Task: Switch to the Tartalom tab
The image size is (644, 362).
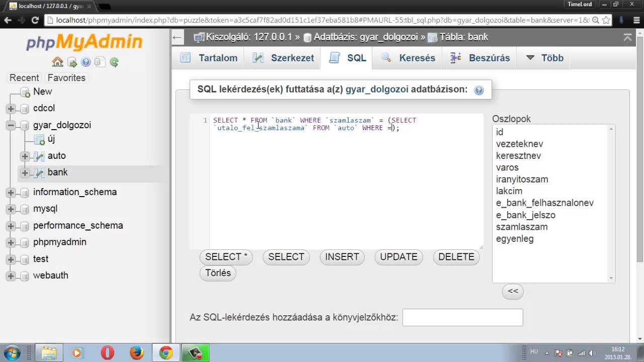Action: coord(208,58)
